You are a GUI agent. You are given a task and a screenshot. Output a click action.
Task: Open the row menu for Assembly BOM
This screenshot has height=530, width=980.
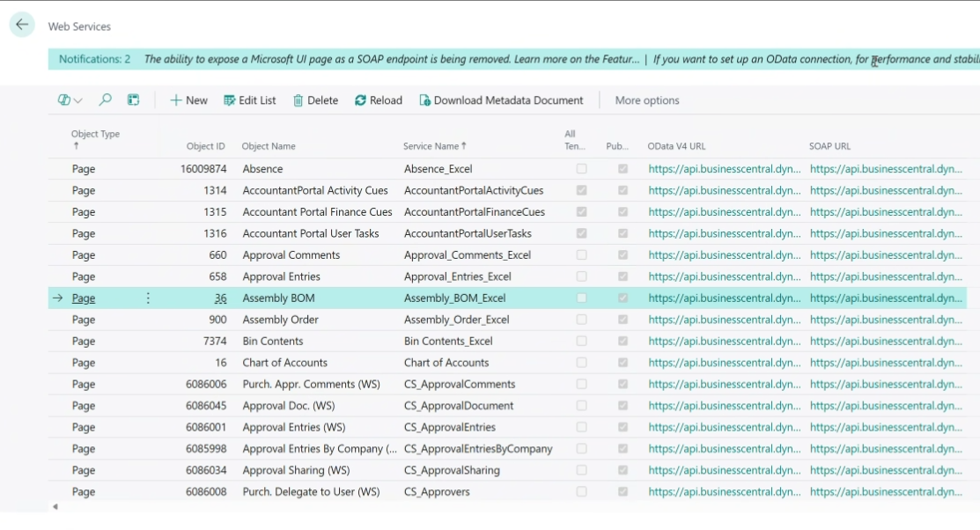tap(148, 298)
